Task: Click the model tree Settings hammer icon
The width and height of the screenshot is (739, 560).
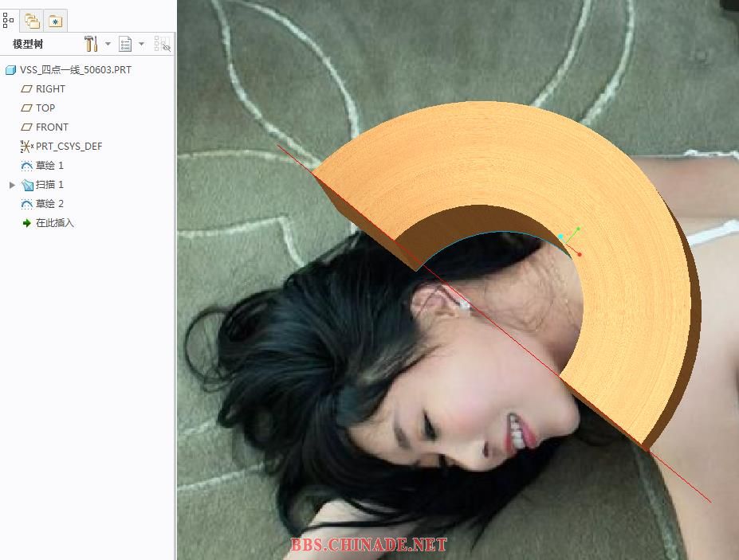Action: [90, 44]
